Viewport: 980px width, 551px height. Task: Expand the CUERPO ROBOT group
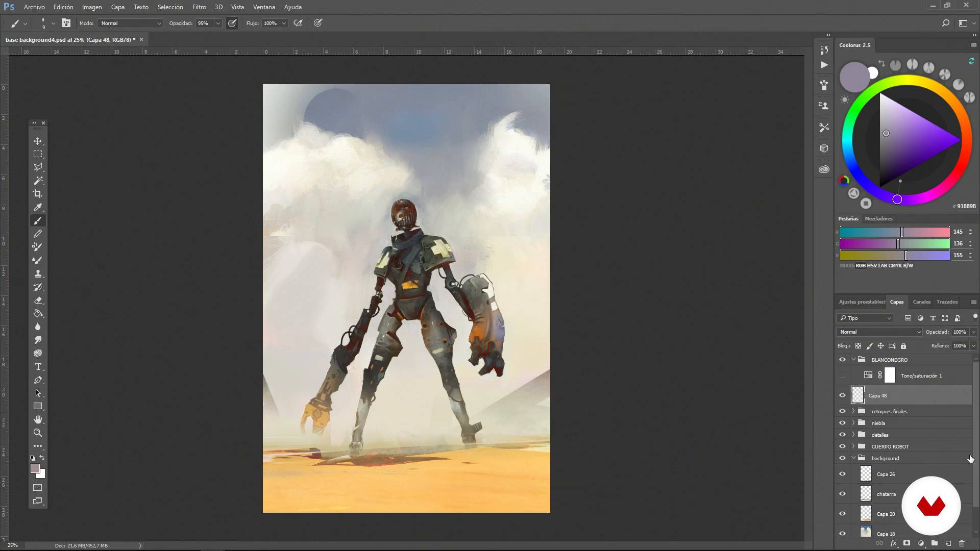853,446
